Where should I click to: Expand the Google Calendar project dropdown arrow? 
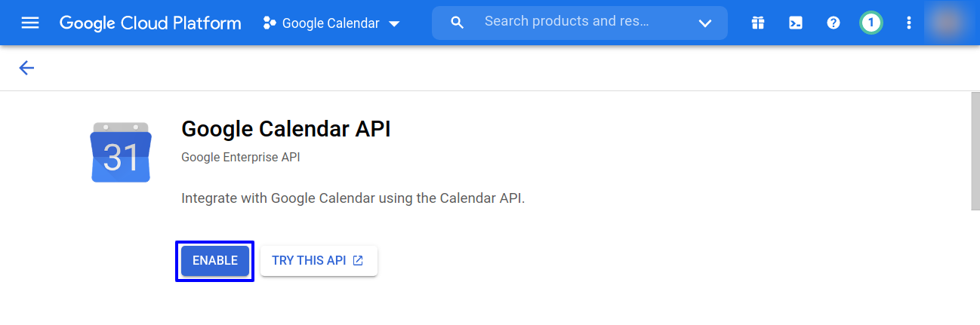point(394,23)
